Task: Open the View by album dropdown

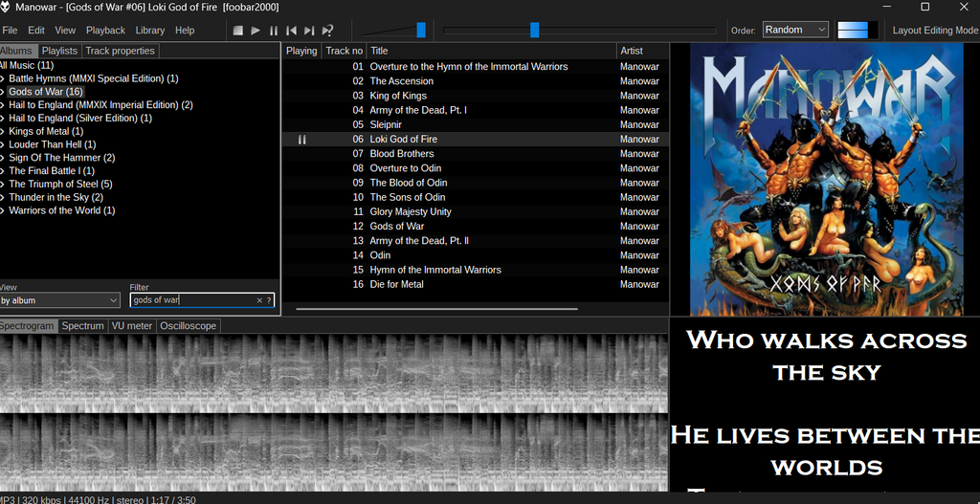Action: click(x=59, y=300)
